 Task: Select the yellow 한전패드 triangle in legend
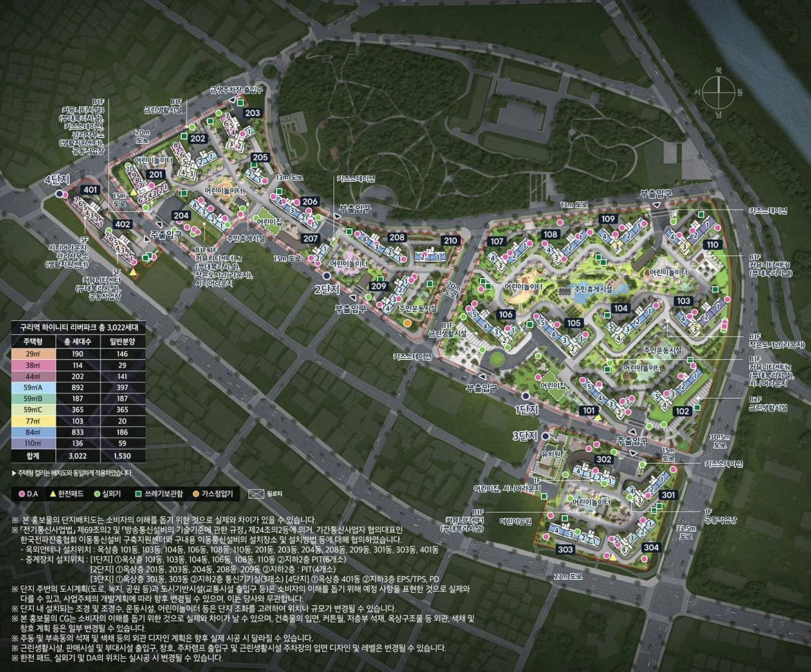point(53,494)
